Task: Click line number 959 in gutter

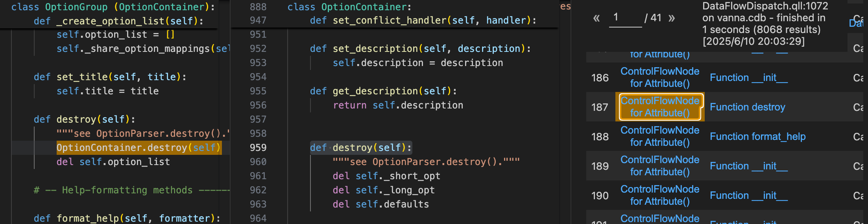Action: tap(258, 148)
